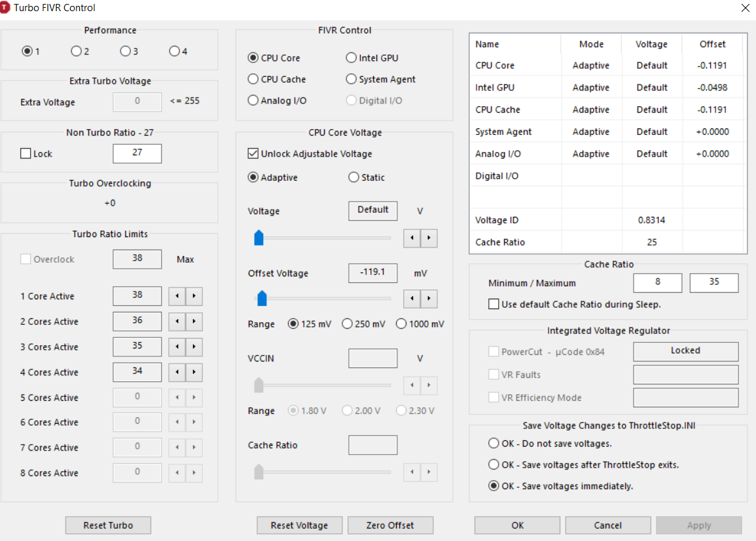Increase Offset Voltage with right arrow

point(429,299)
